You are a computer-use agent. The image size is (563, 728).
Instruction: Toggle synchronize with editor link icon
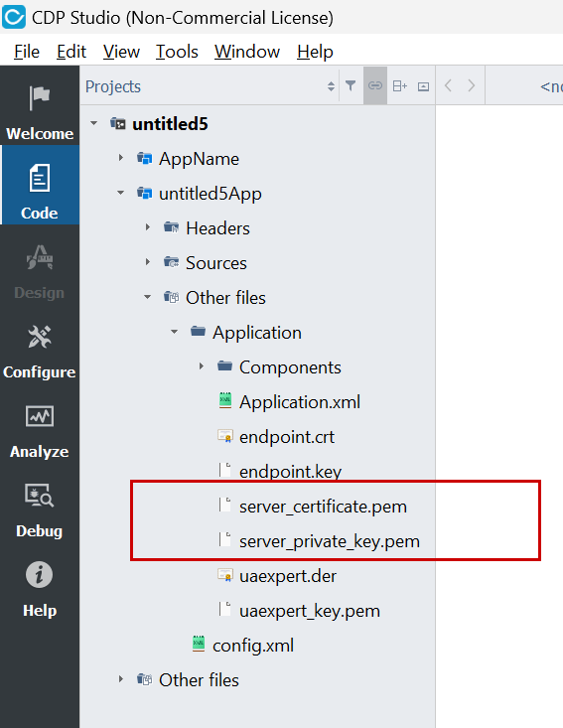(375, 85)
